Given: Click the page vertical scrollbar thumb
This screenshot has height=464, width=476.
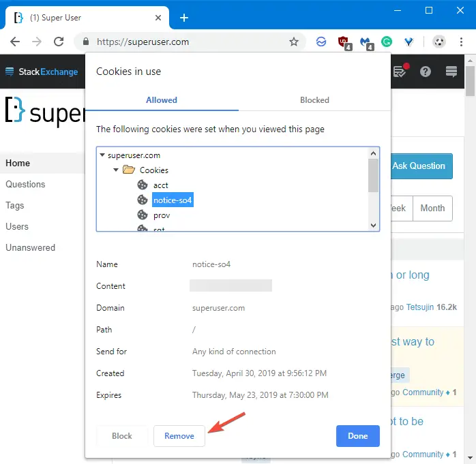Looking at the screenshot, I should [x=470, y=80].
